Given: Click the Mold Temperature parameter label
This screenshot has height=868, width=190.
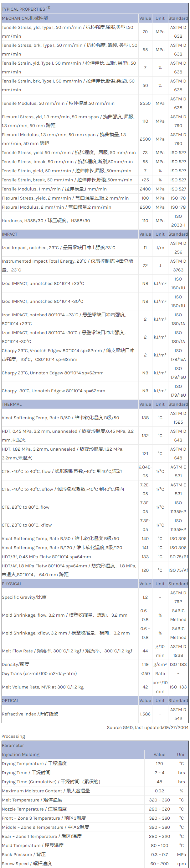Looking at the screenshot, I should click(33, 845).
